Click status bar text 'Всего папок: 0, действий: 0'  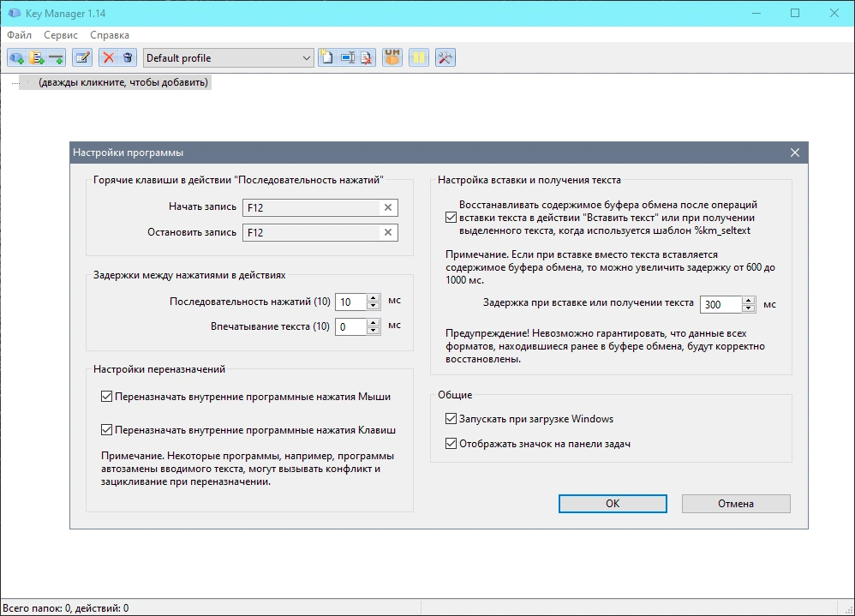[65, 608]
